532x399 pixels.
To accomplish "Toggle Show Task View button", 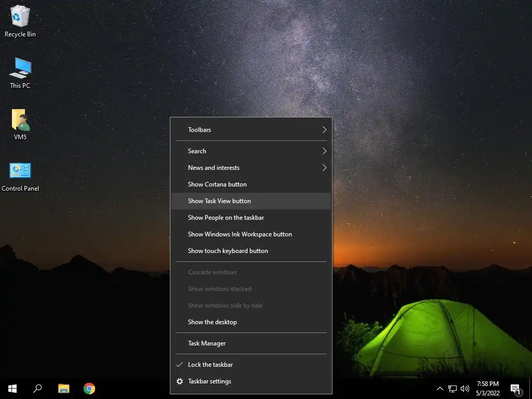I will 251,201.
